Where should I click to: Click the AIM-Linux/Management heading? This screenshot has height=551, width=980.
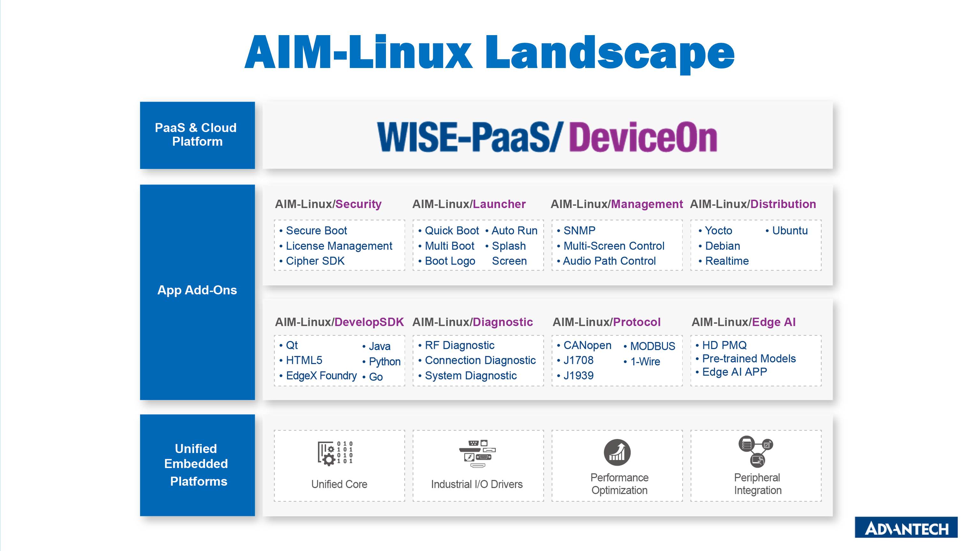[617, 204]
